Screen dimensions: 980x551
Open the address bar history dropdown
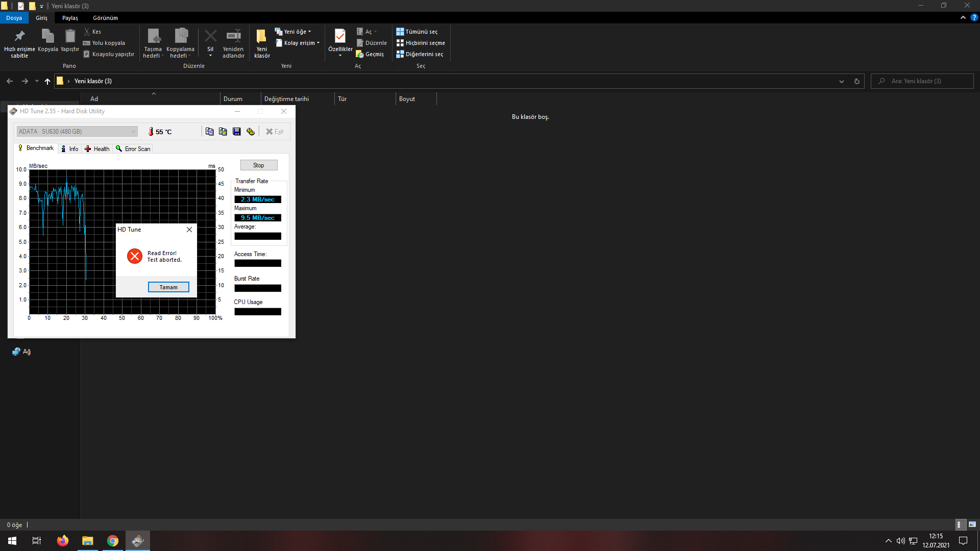coord(842,81)
